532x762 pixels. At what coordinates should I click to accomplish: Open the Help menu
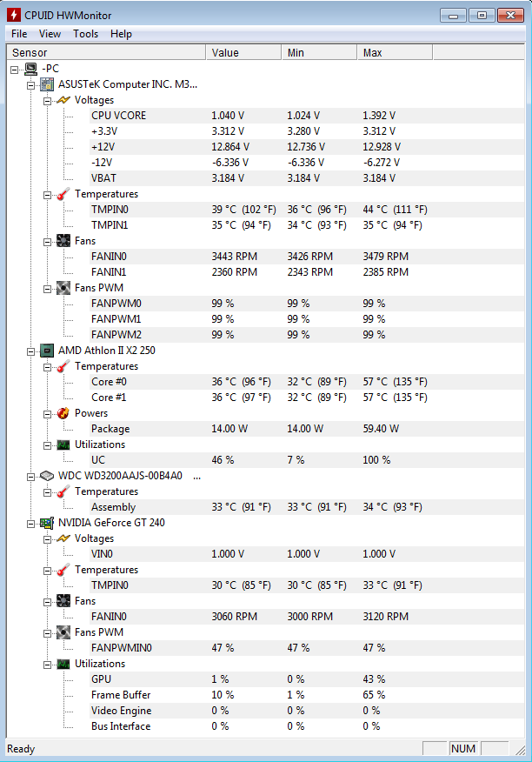click(121, 34)
